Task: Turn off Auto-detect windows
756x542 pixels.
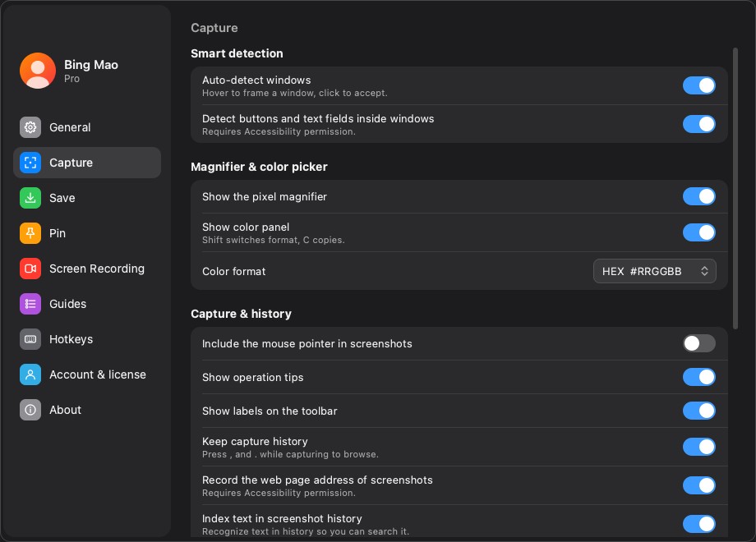Action: pyautogui.click(x=698, y=85)
